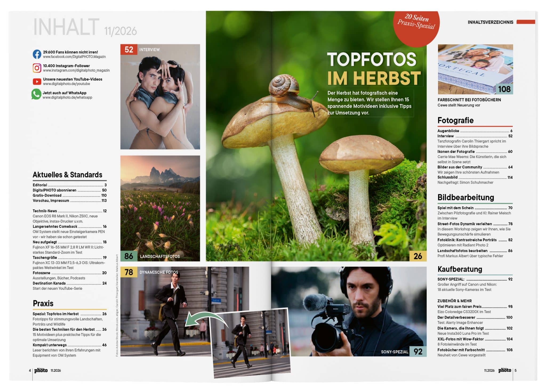The height and width of the screenshot is (392, 546).
Task: Click the Ikonen der Fotografie entry
Action: point(475,151)
